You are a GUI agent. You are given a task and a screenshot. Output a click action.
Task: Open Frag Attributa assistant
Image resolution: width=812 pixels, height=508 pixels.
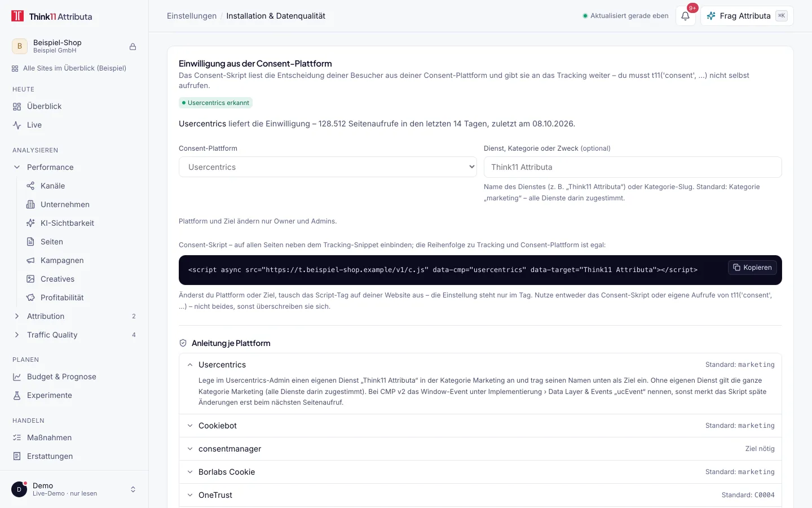pos(747,16)
